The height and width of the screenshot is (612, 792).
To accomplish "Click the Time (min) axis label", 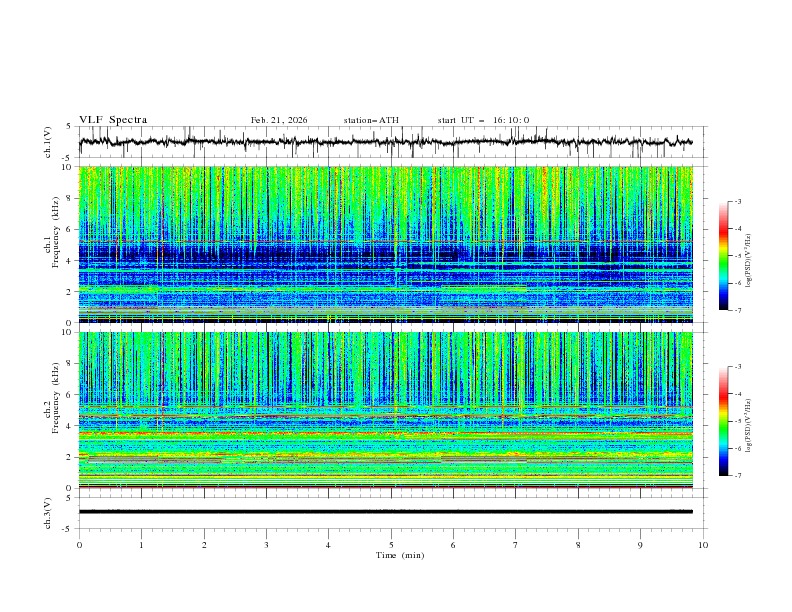I will click(x=391, y=555).
